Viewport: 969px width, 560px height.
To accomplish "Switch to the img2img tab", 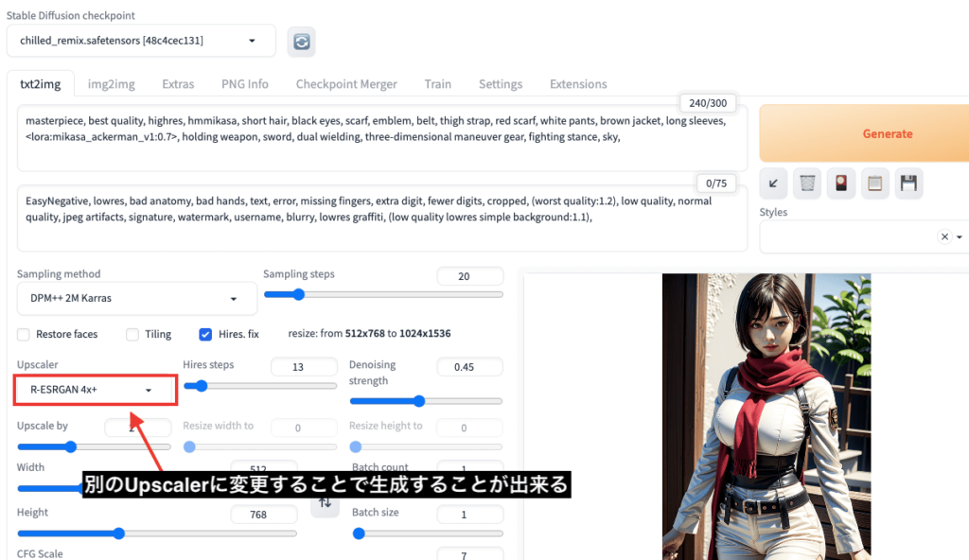I will point(112,84).
